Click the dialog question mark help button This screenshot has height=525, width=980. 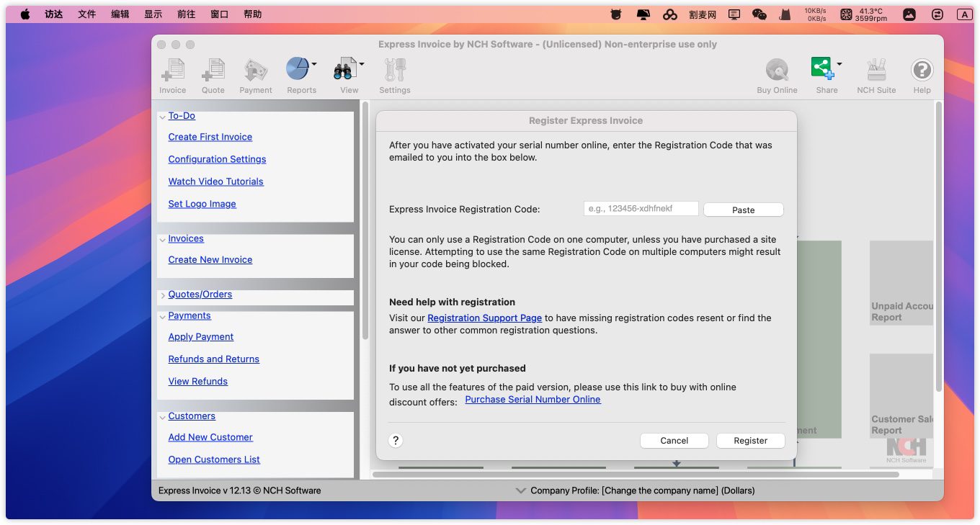pos(396,441)
